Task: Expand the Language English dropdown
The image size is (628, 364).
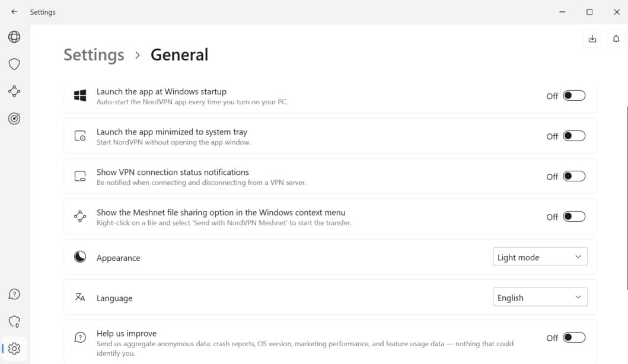Action: pyautogui.click(x=540, y=297)
